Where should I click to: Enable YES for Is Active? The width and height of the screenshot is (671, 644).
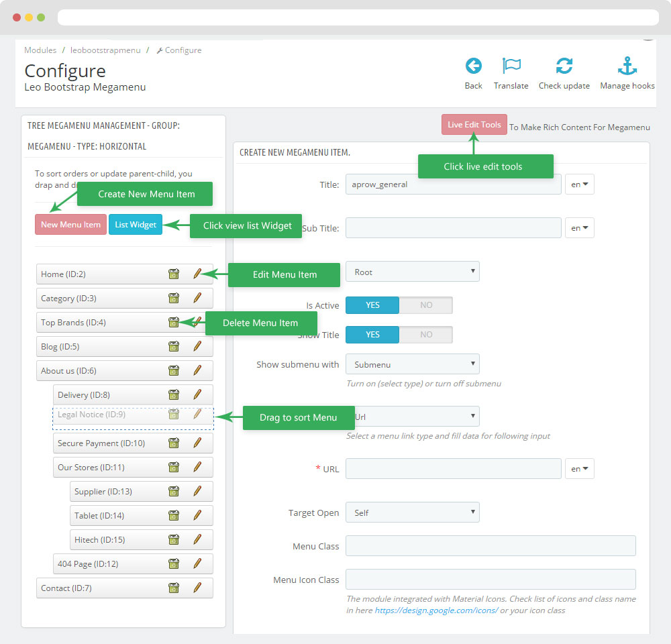[372, 305]
